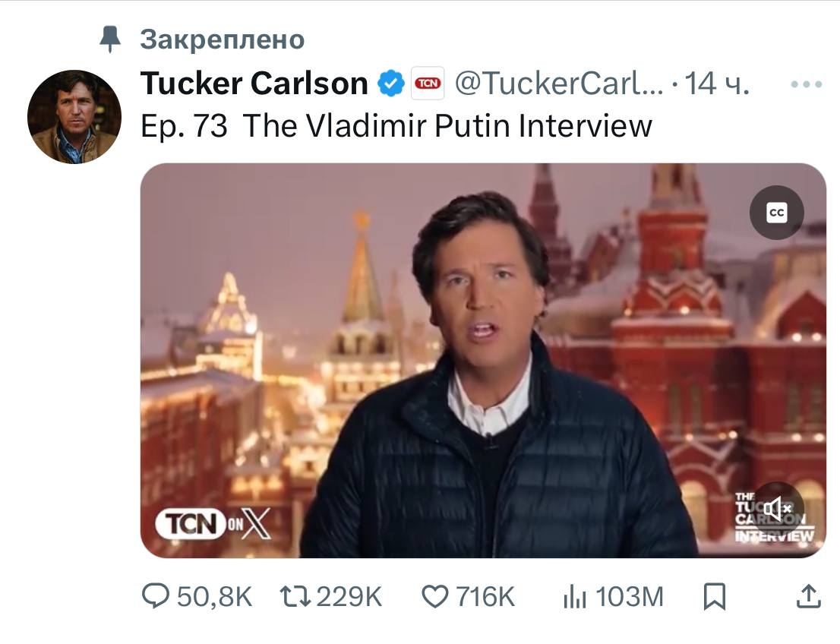
Task: Open Tucker Carlson's profile picture
Action: coord(74,117)
